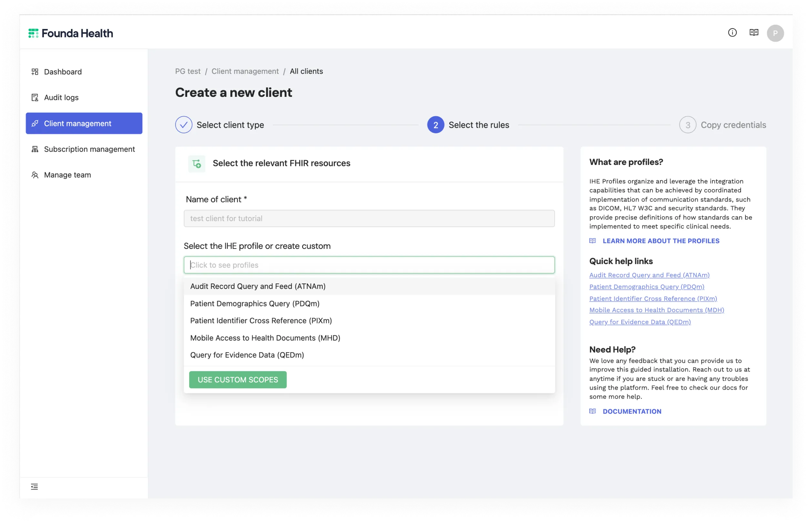Viewport: 812px width, 523px height.
Task: Click Select client type step label
Action: 230,125
